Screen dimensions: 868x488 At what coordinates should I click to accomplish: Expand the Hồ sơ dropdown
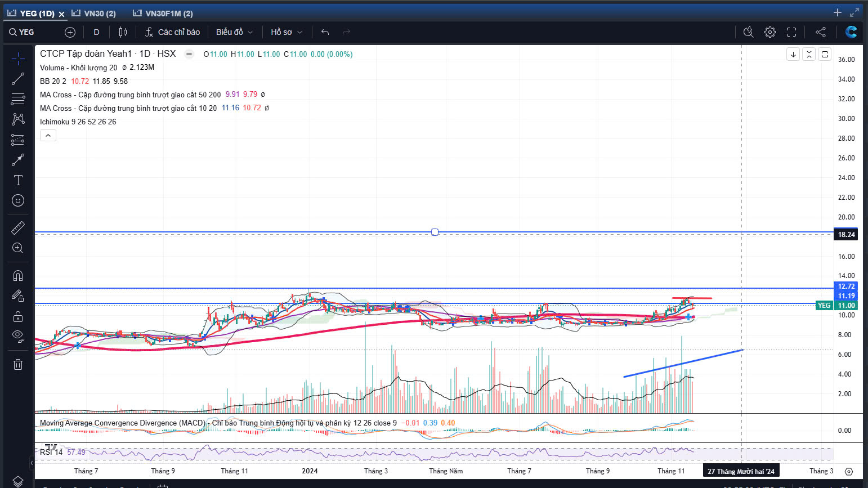tap(287, 32)
